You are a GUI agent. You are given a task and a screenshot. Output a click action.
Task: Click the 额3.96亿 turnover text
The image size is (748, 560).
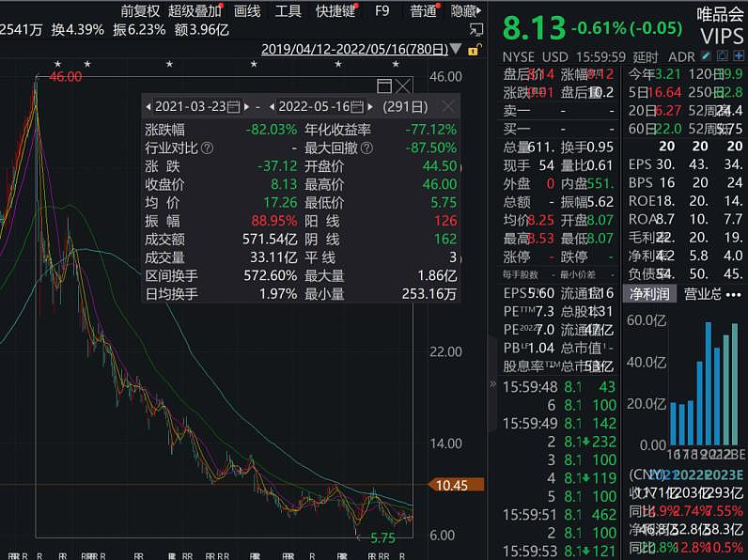point(202,30)
